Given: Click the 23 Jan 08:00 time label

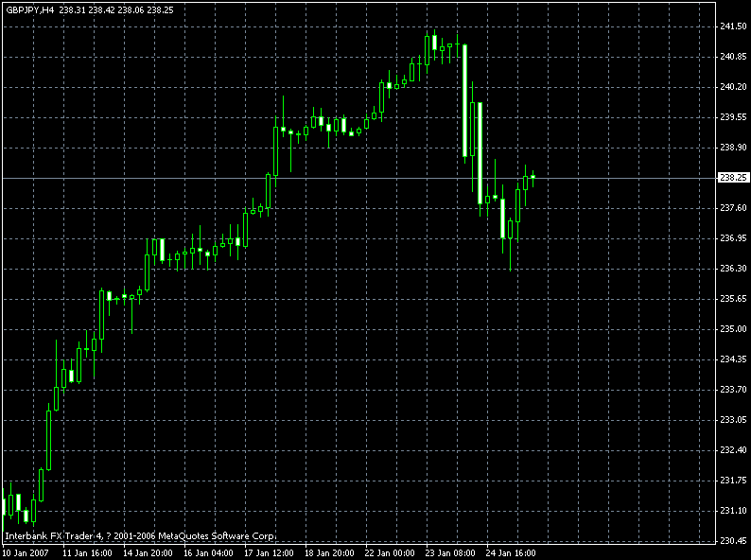Looking at the screenshot, I should (x=451, y=553).
